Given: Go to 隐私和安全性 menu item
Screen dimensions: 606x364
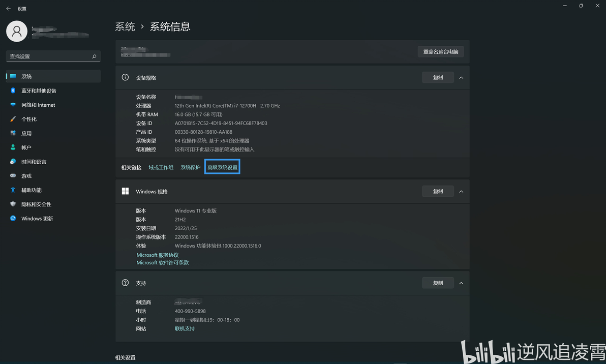Looking at the screenshot, I should click(x=53, y=204).
